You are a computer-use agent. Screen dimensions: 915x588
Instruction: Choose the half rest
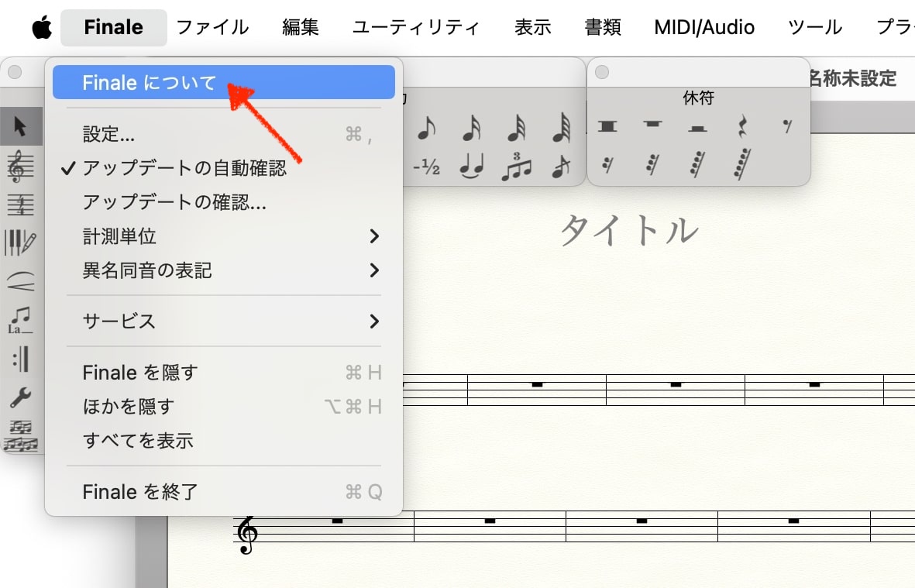tap(697, 128)
